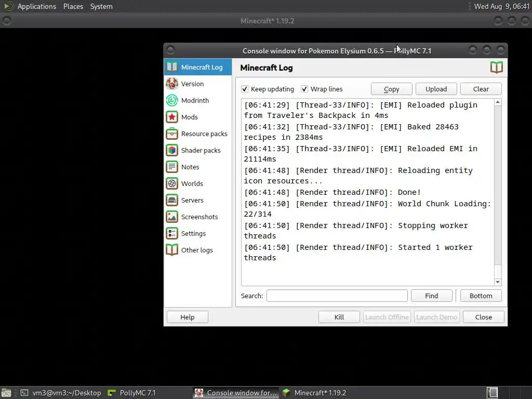Click log line 'Baked 28463 recipes'
The width and height of the screenshot is (532, 399).
351,132
